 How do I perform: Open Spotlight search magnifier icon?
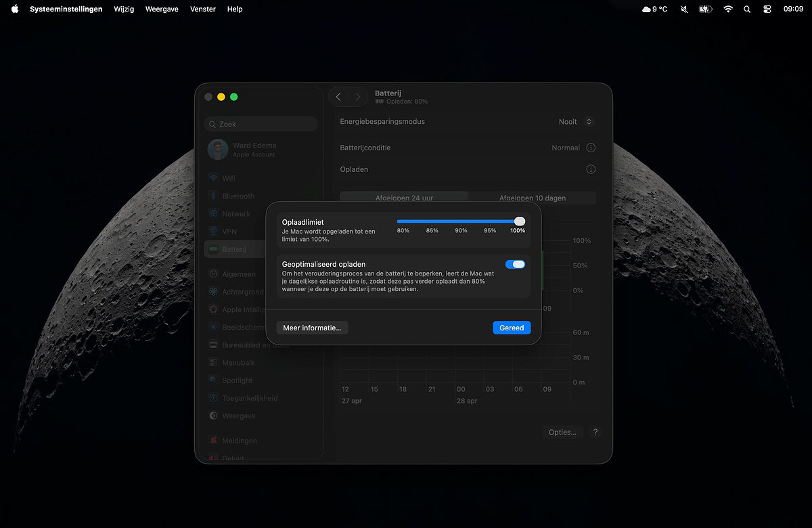tap(747, 9)
